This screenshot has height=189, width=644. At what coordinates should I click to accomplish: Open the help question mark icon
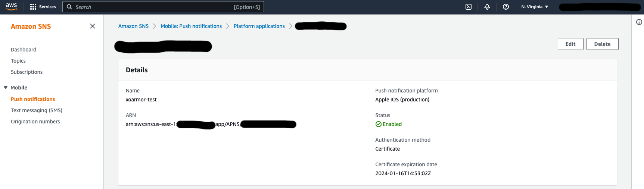pyautogui.click(x=506, y=7)
